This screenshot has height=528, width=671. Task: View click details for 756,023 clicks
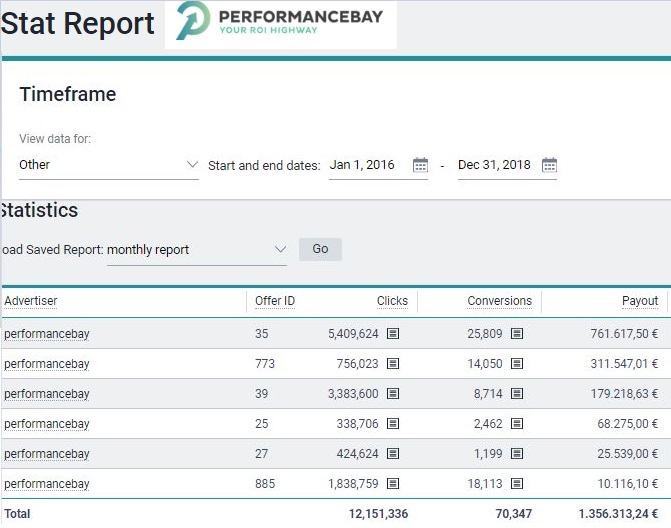click(x=393, y=363)
